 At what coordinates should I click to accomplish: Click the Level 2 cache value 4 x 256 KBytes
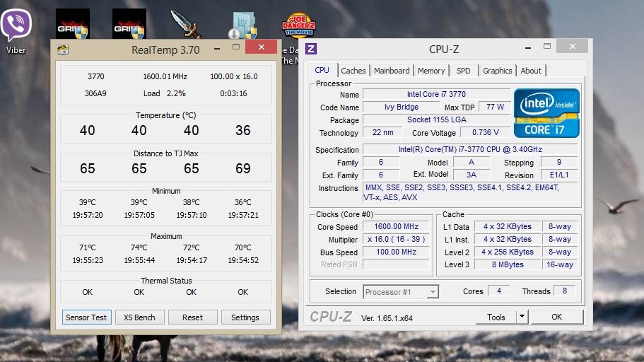coord(508,252)
